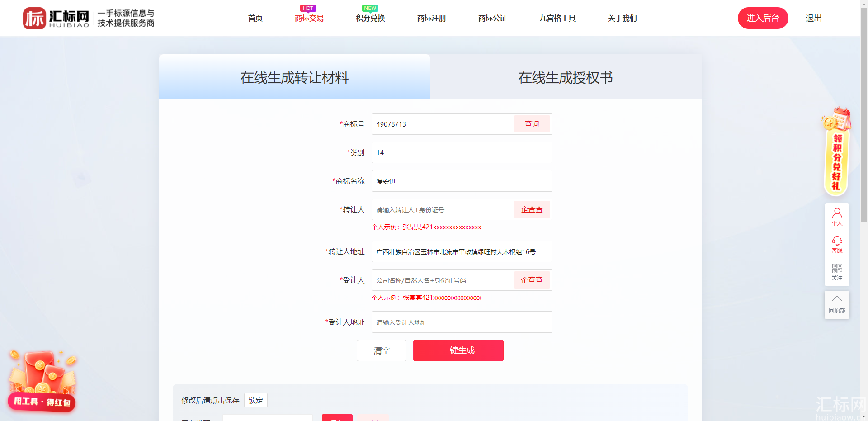The width and height of the screenshot is (868, 421).
Task: Click into the 商标名称 field
Action: [462, 181]
